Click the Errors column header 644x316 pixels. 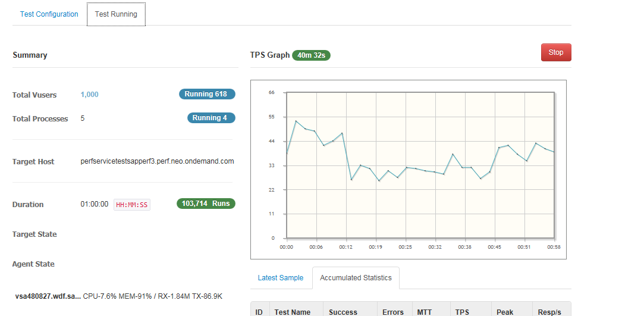393,312
